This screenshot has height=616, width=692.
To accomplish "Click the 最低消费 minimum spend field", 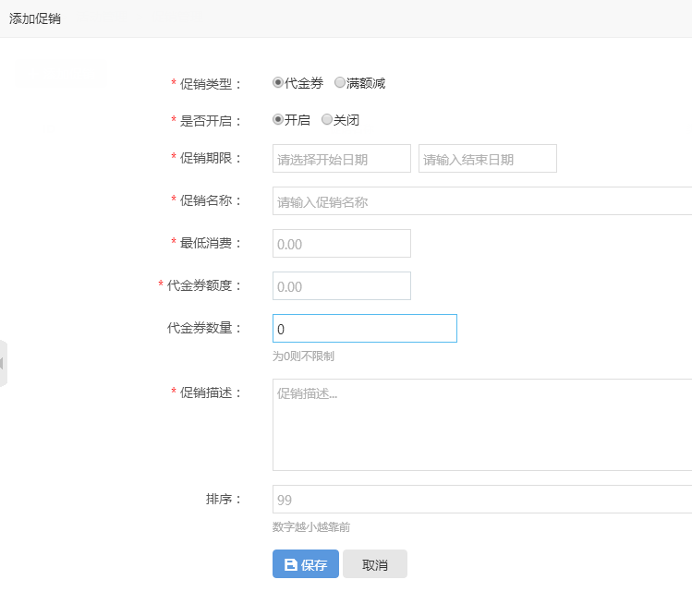I will [x=342, y=243].
